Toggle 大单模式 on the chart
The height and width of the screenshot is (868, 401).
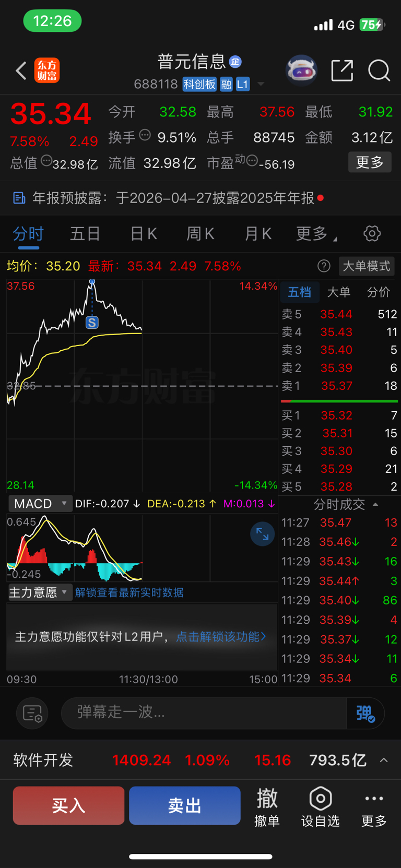[367, 266]
